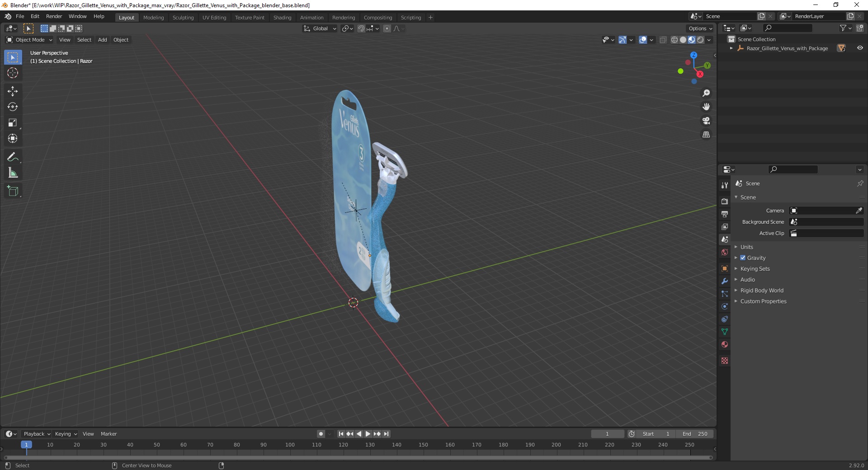Jump to the timeline end frame button

(x=386, y=434)
